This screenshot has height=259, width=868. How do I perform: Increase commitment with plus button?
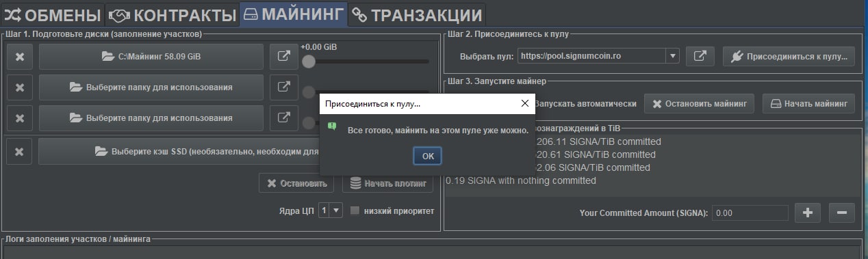click(x=808, y=213)
